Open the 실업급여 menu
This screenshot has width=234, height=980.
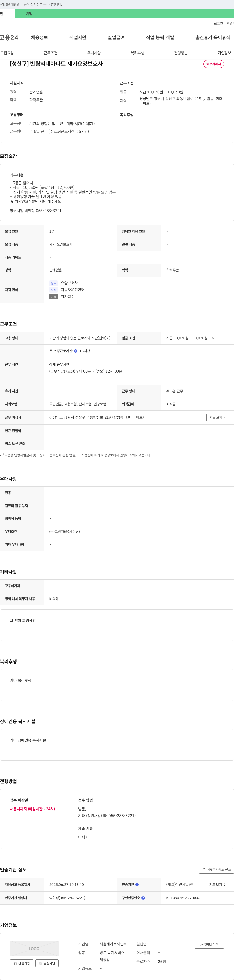click(x=116, y=37)
